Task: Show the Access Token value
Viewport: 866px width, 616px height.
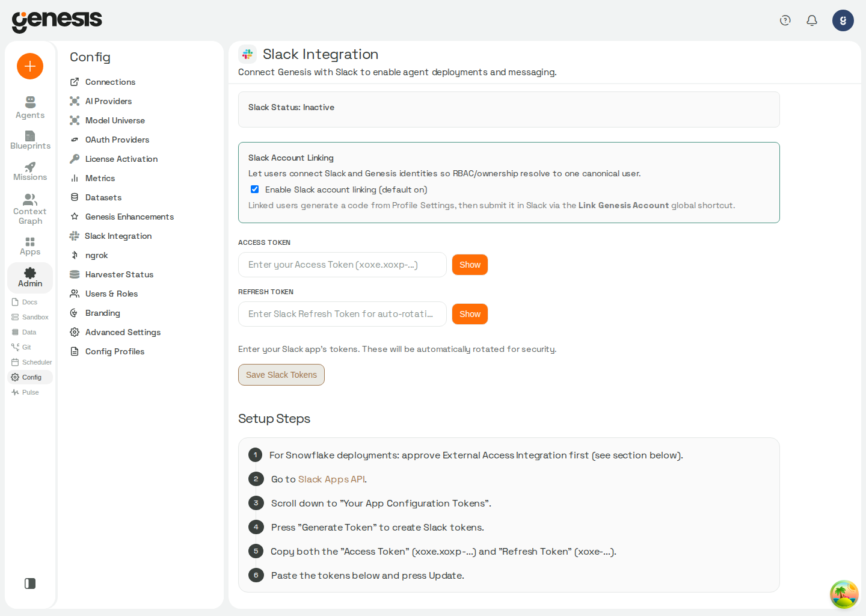Action: [x=470, y=265]
